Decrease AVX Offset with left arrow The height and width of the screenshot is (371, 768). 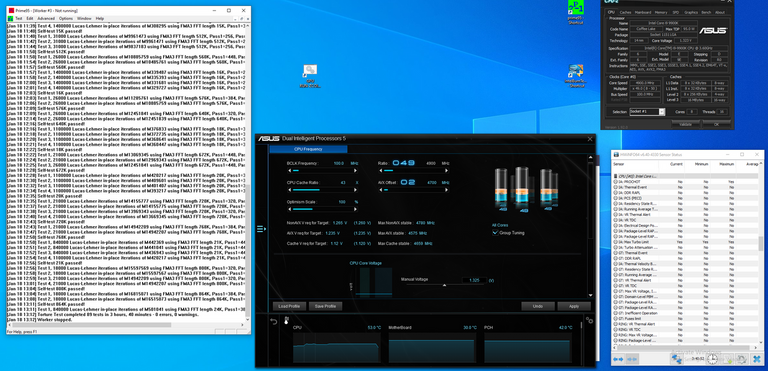click(x=380, y=190)
